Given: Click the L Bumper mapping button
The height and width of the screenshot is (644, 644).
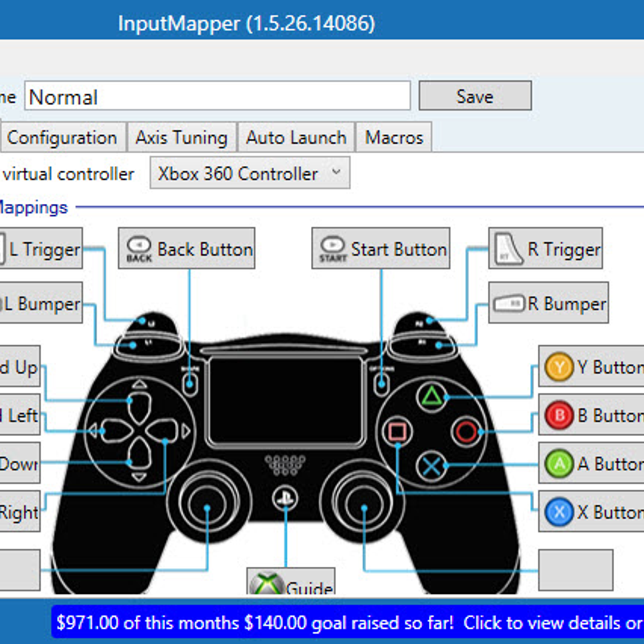Looking at the screenshot, I should point(41,303).
